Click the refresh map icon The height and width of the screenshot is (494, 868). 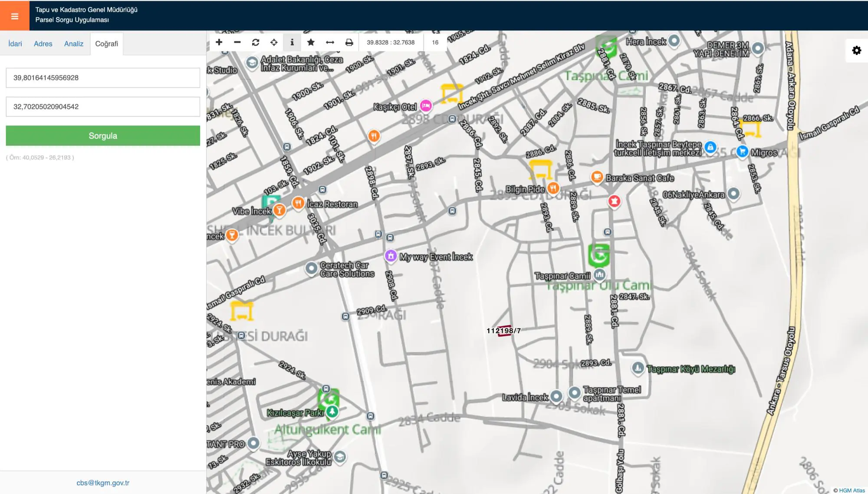(x=256, y=42)
